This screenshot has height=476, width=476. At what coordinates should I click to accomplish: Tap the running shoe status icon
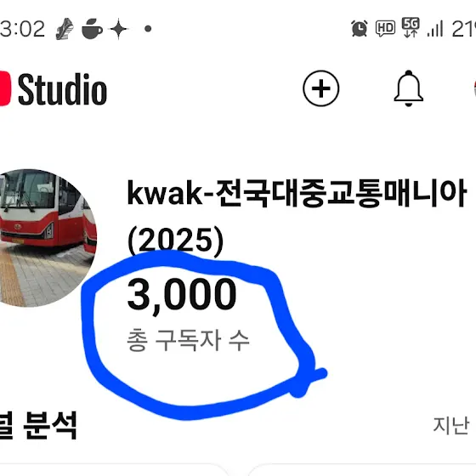65,29
